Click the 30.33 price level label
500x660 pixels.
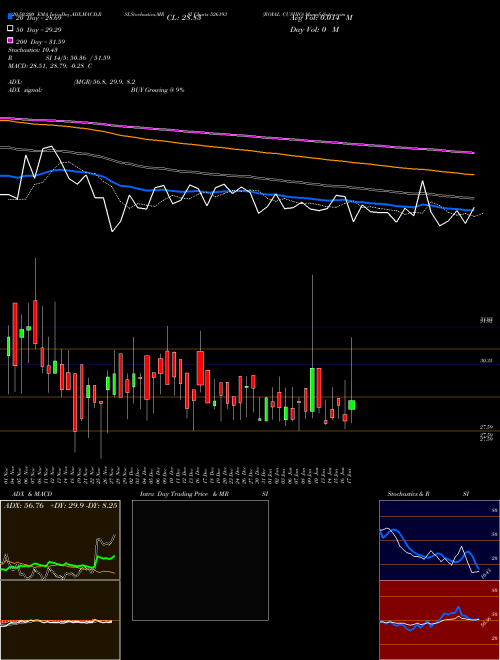[x=486, y=361]
